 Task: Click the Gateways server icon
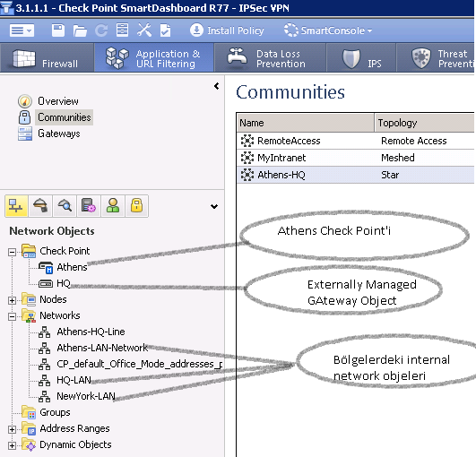pos(25,134)
